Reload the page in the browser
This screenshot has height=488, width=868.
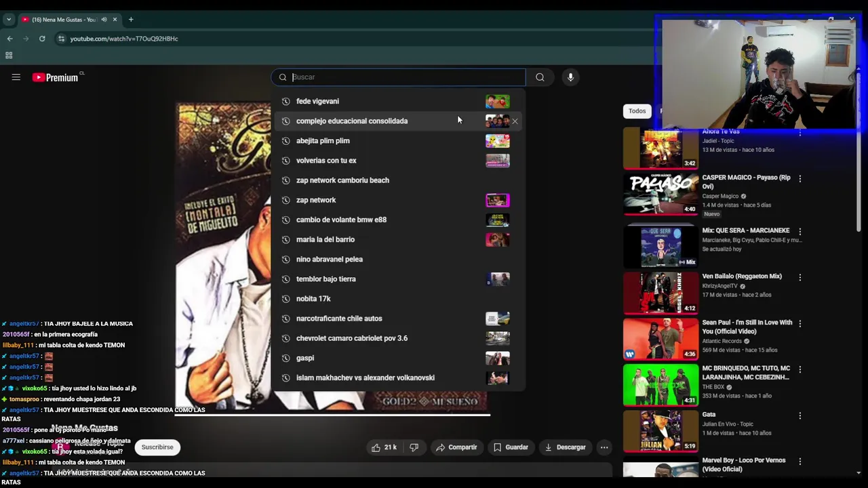click(42, 39)
